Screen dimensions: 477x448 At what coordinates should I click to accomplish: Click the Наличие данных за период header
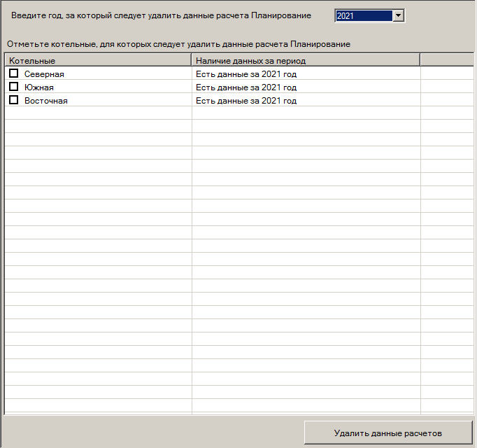click(306, 61)
